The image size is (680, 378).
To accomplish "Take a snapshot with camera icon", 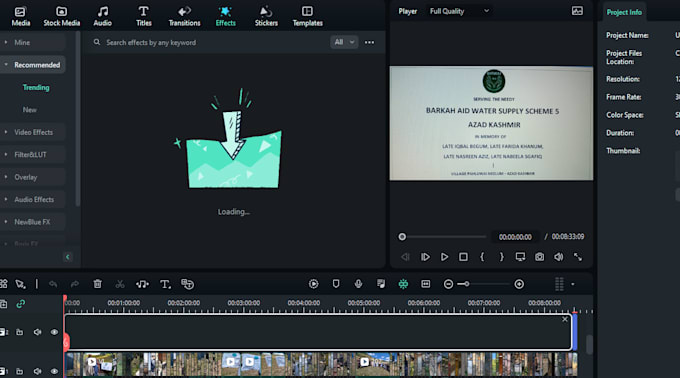I will 539,257.
